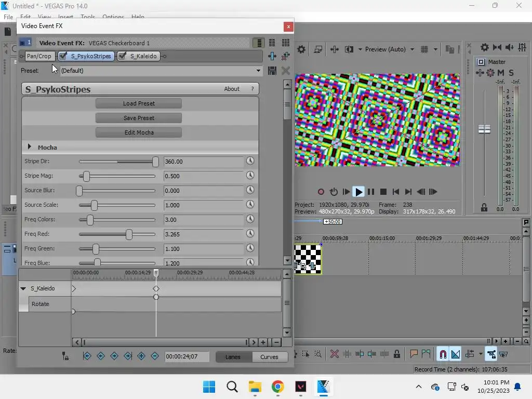Save the current FX preset
The height and width of the screenshot is (399, 532).
(272, 71)
